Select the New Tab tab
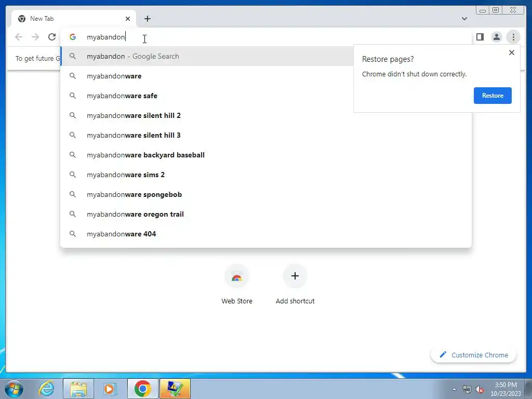This screenshot has width=532, height=399. (x=74, y=19)
